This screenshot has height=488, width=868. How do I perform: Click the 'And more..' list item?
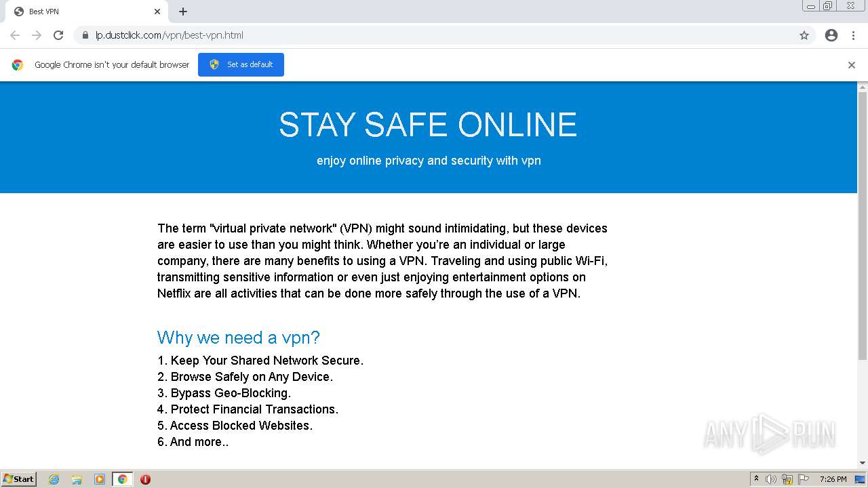click(193, 442)
